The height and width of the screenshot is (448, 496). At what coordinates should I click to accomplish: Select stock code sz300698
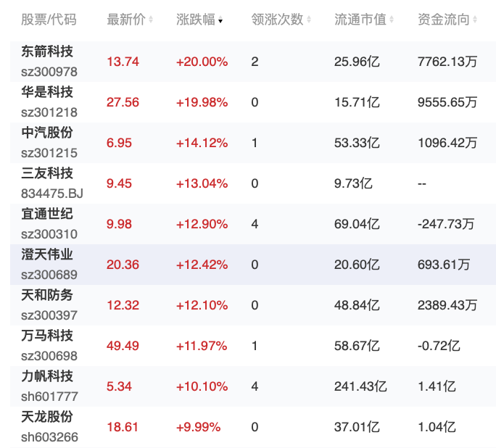pos(49,356)
